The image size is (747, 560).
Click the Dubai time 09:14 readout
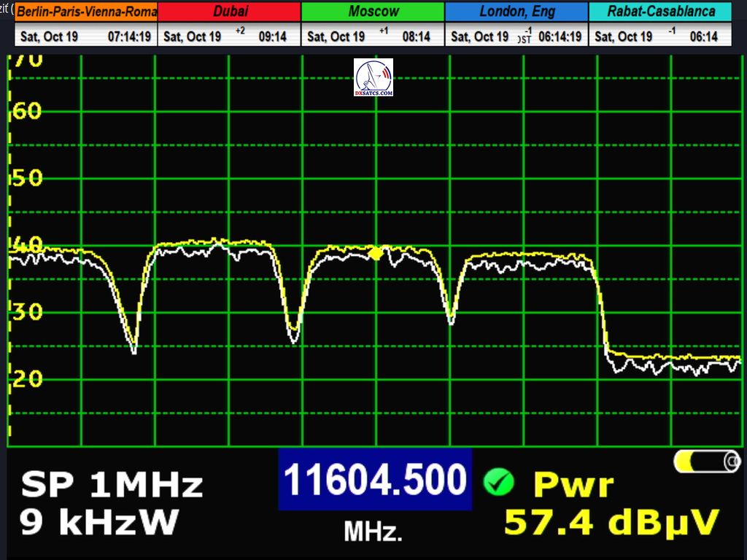coord(272,36)
